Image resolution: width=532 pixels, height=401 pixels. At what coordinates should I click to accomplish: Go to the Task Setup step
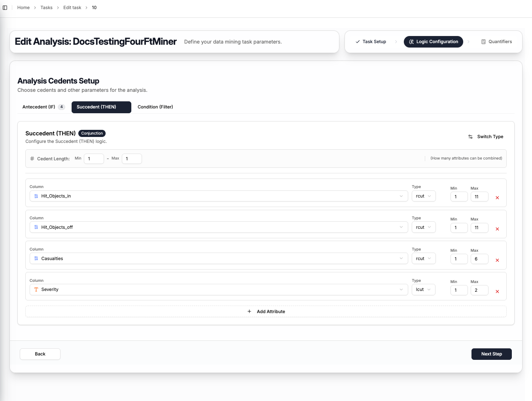tap(371, 42)
